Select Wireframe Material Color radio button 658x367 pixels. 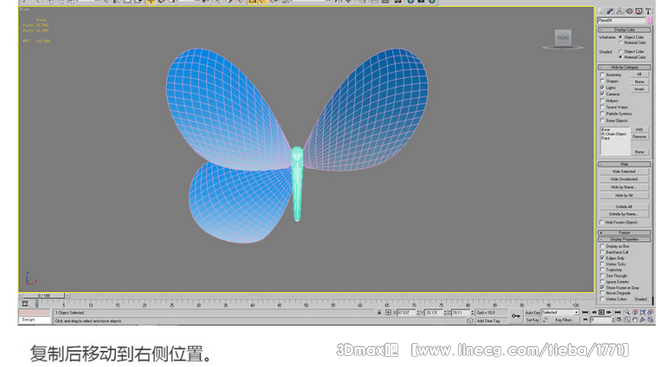621,42
